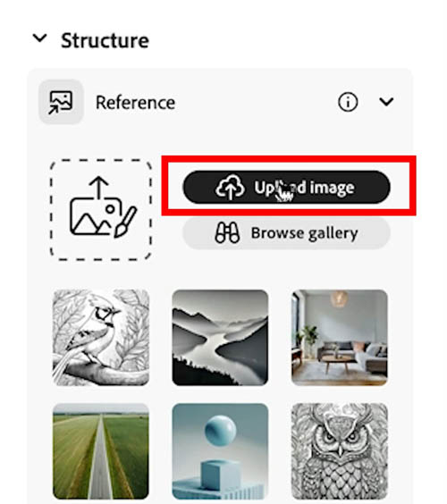This screenshot has width=447, height=504.
Task: Choose the grayscale river landscape thumbnail
Action: [220, 337]
